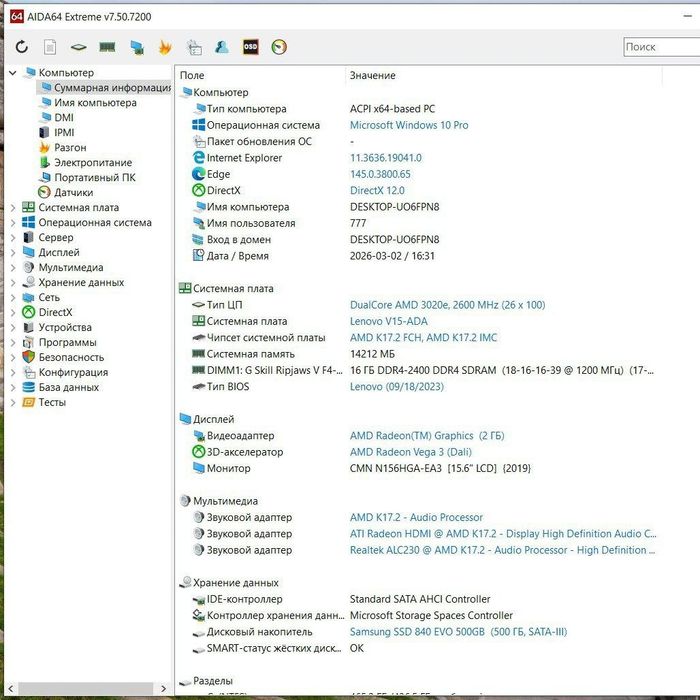Open AMD Radeon Vega 3 (Dali) link
The image size is (700, 700).
(x=411, y=452)
